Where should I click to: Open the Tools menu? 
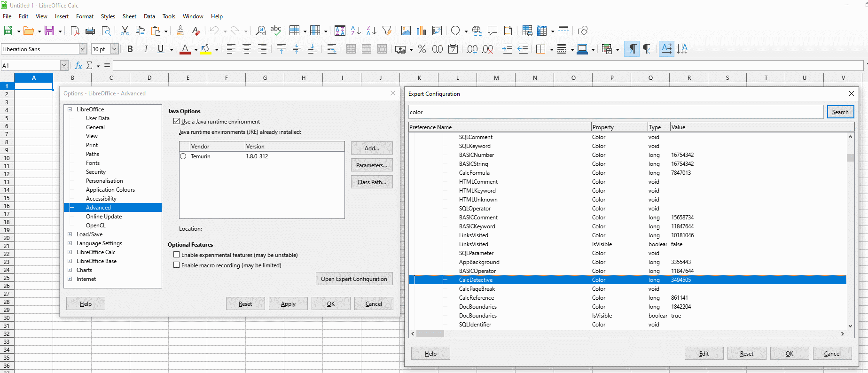169,16
